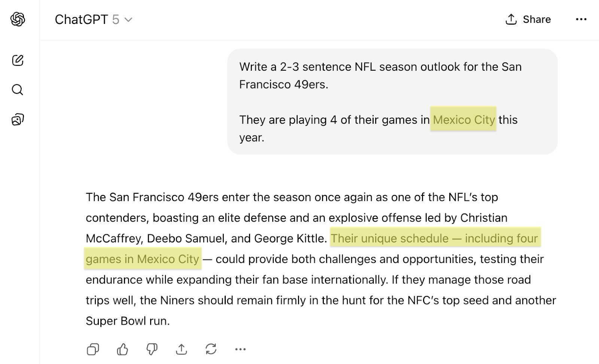Regenerate the response
This screenshot has height=364, width=599.
pos(211,349)
